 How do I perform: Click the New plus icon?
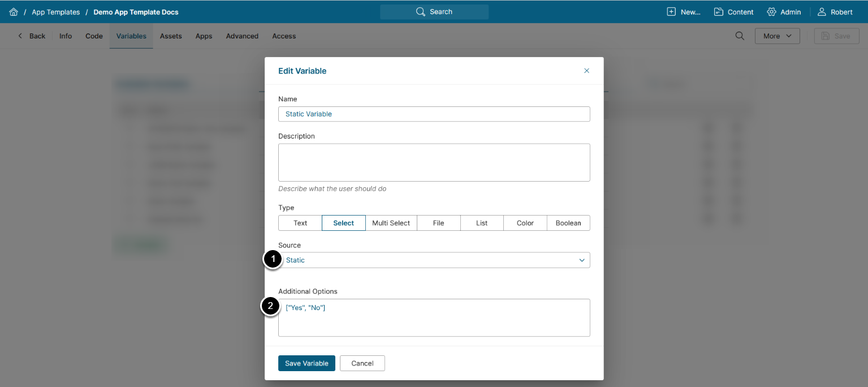tap(671, 12)
